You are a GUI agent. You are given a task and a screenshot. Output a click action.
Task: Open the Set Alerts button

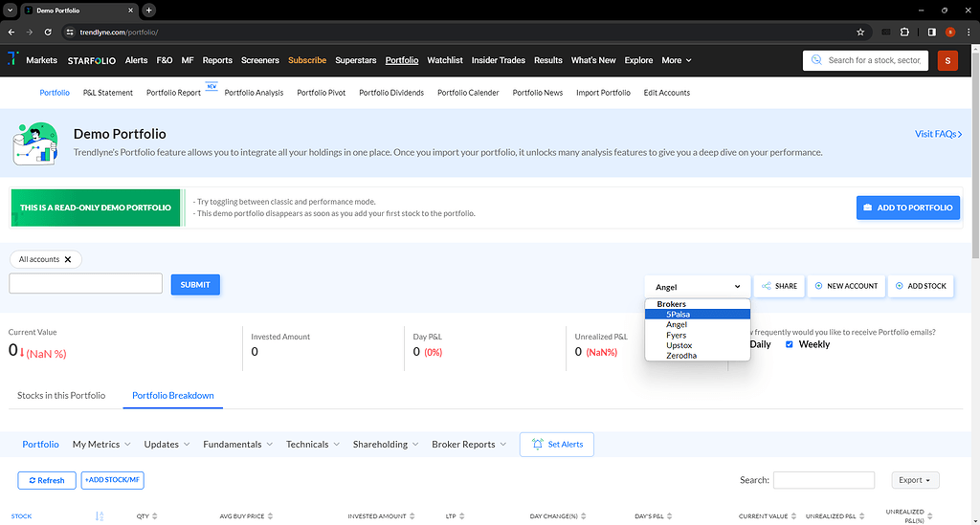557,445
